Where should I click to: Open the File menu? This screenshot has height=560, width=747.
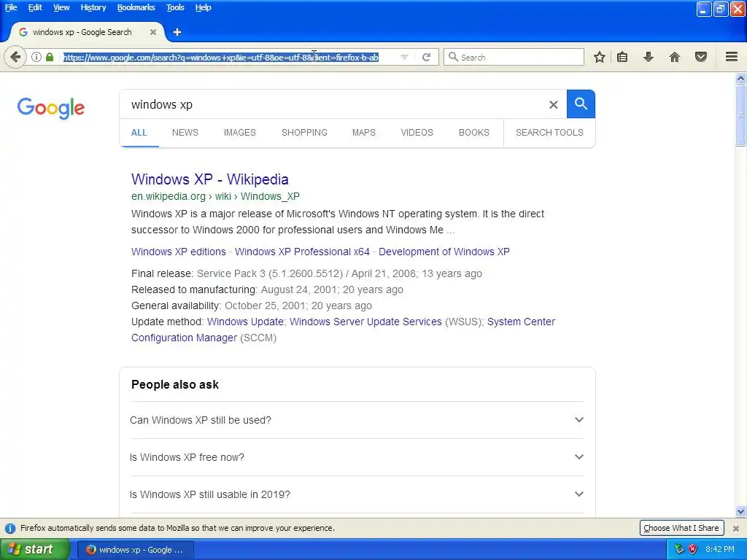coord(10,7)
